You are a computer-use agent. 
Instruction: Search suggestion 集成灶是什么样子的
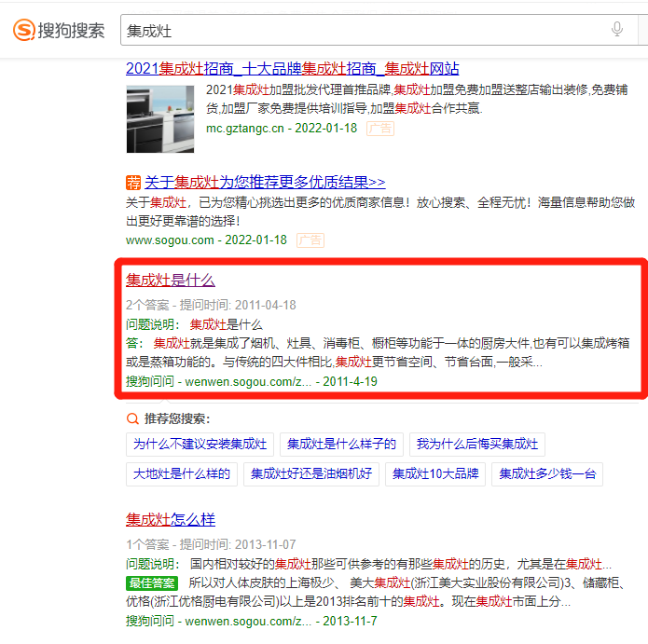point(341,444)
